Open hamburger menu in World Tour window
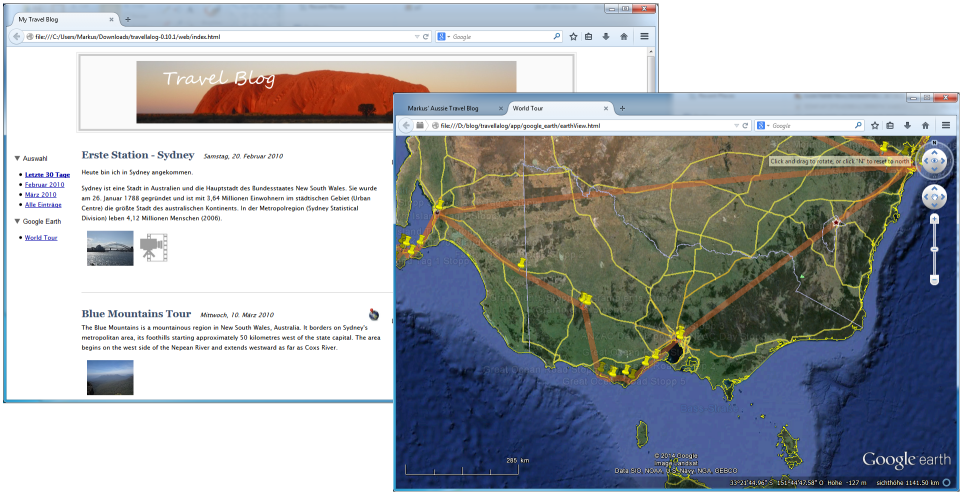963x493 pixels. pyautogui.click(x=946, y=125)
